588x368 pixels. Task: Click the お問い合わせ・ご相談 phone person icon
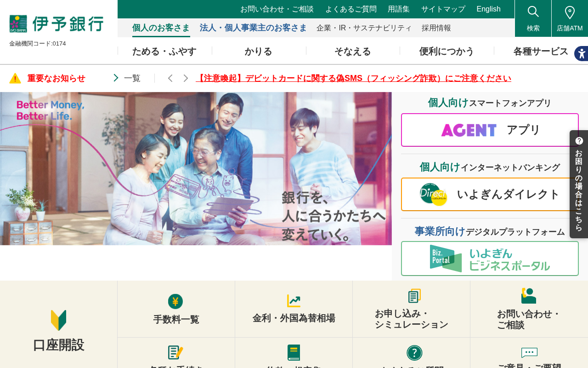[529, 296]
